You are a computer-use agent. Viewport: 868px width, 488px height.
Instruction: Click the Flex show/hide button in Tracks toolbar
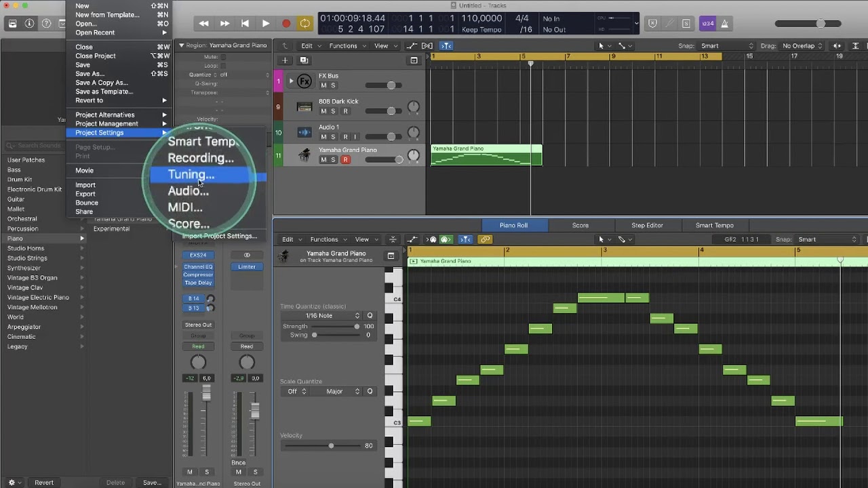(x=427, y=45)
